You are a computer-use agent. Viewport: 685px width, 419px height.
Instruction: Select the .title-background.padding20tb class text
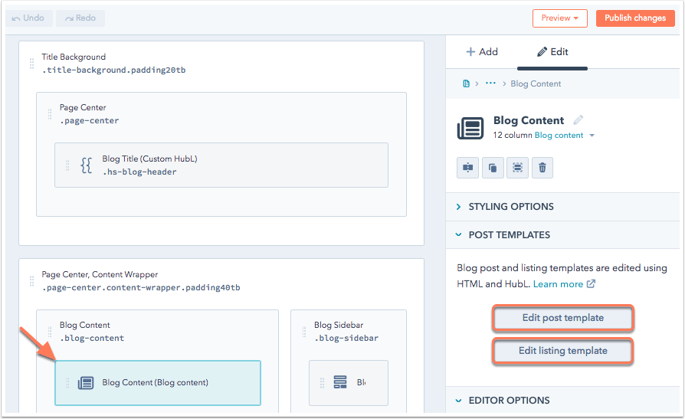(x=114, y=70)
